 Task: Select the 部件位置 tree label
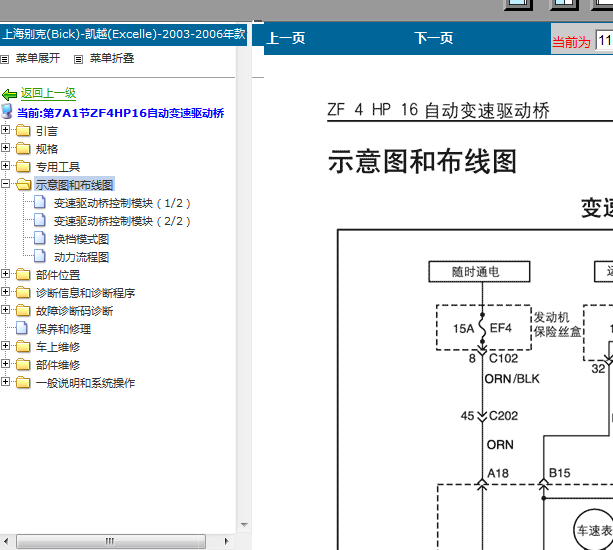point(58,275)
